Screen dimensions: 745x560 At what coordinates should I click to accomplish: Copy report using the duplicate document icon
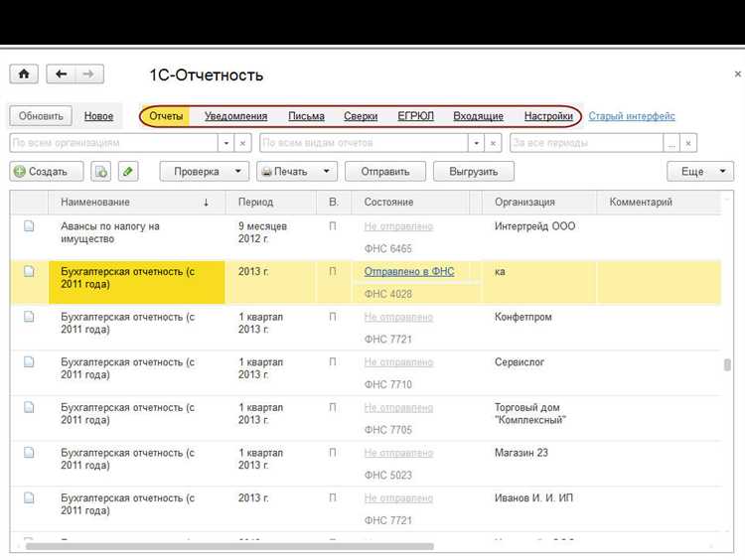100,172
